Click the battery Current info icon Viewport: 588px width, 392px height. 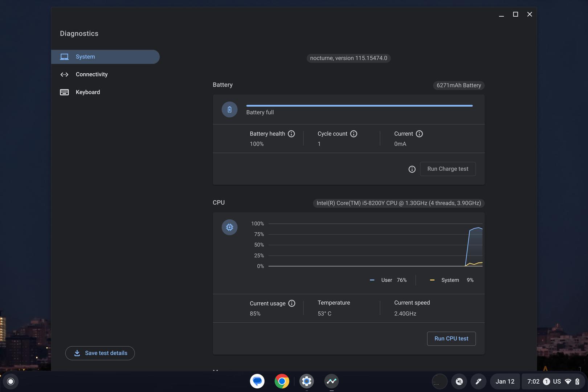pos(419,134)
